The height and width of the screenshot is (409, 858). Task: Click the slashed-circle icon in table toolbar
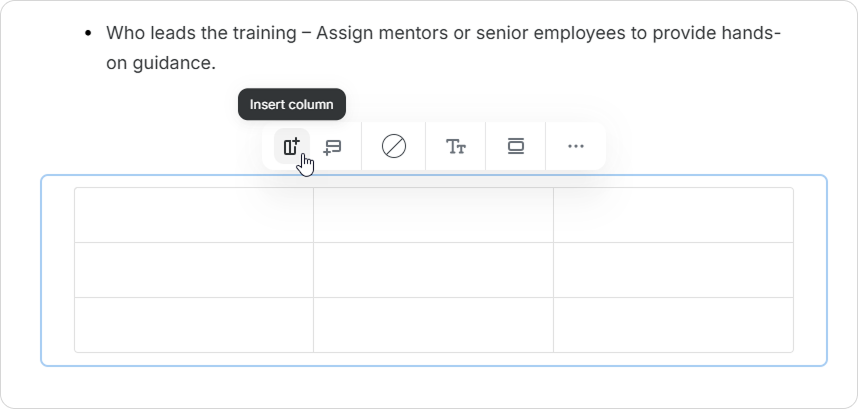pyautogui.click(x=394, y=147)
